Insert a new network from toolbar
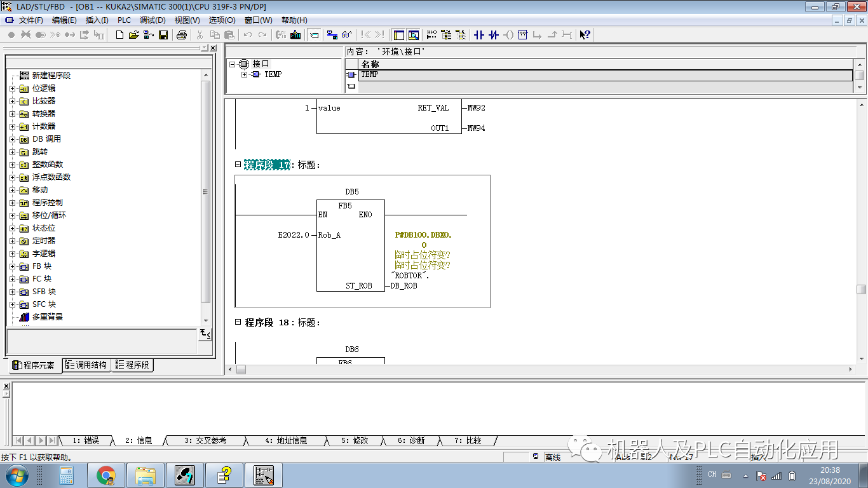Screen dimensions: 868x488 [x=432, y=35]
